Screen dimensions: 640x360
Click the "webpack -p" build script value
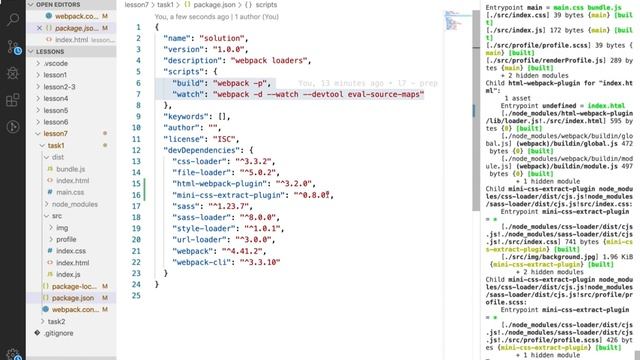tap(239, 83)
